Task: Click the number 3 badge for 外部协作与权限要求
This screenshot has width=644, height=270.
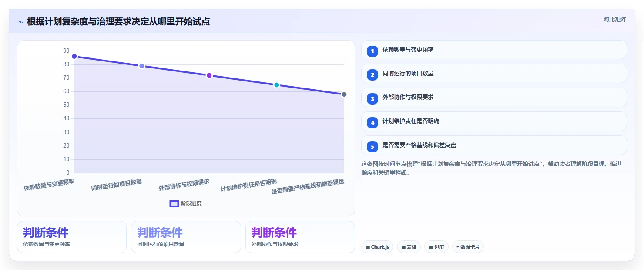Action: pos(372,99)
